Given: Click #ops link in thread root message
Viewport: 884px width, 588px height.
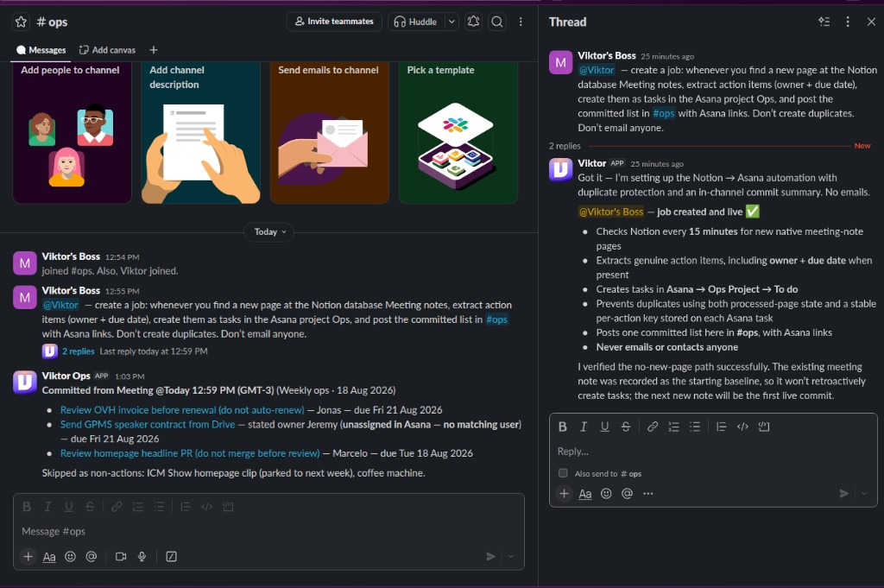Looking at the screenshot, I should coord(664,113).
